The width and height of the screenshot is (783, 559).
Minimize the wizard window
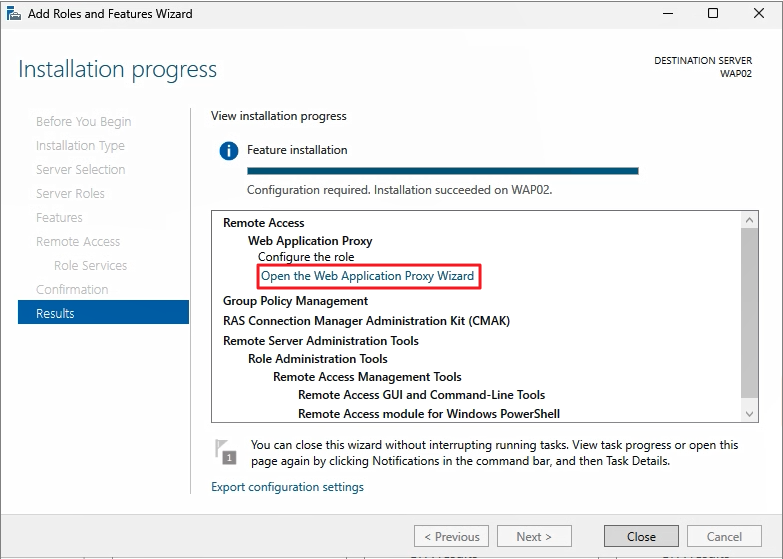coord(668,13)
